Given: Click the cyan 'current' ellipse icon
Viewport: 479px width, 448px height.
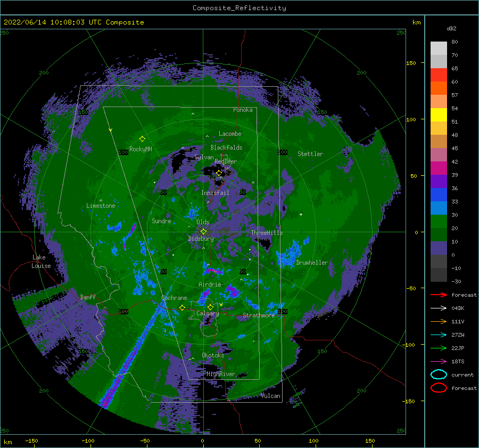Looking at the screenshot, I should (x=439, y=374).
